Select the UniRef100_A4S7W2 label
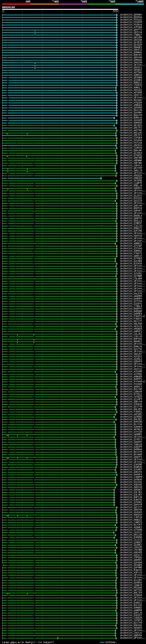 [131, 130]
